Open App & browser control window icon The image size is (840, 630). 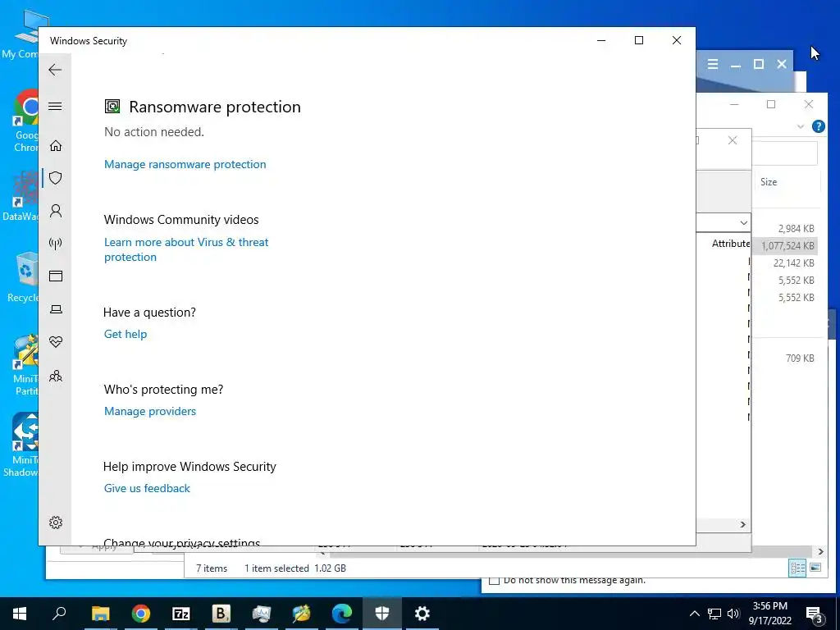tap(56, 276)
